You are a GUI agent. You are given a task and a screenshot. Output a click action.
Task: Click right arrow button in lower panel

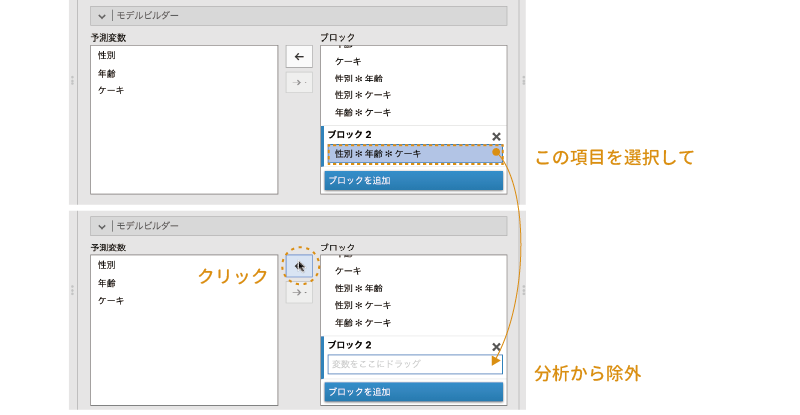pos(299,293)
